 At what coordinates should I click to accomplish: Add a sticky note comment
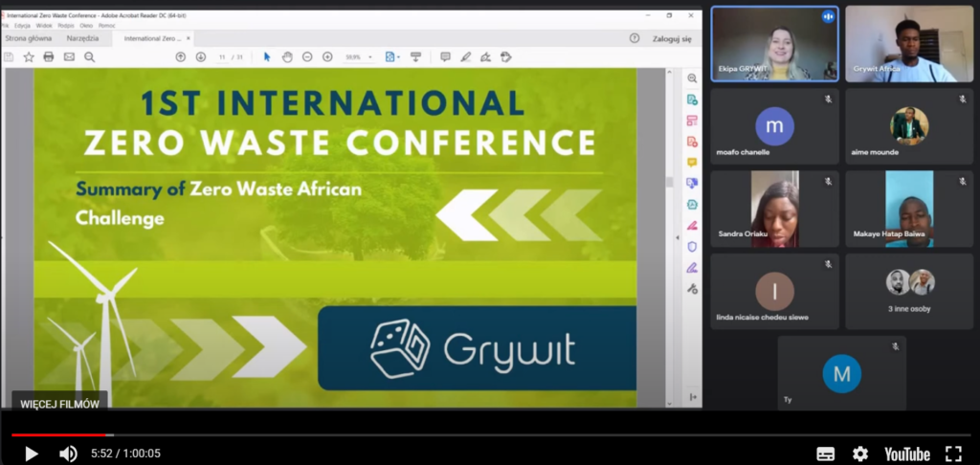click(445, 56)
